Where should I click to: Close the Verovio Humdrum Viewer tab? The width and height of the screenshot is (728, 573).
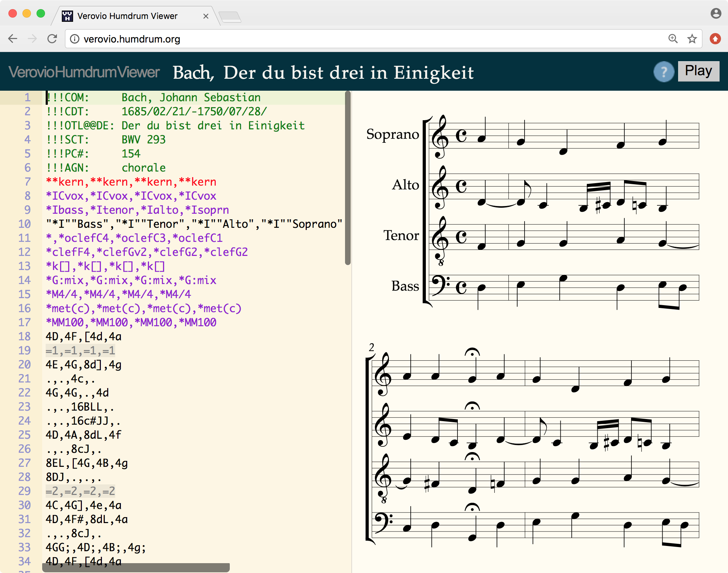tap(206, 16)
